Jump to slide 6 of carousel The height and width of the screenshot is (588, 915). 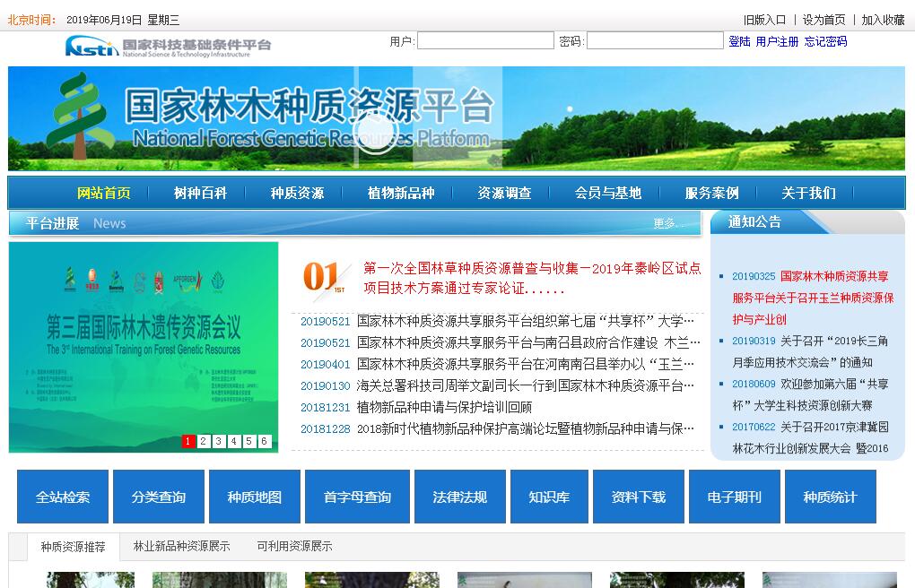coord(265,441)
